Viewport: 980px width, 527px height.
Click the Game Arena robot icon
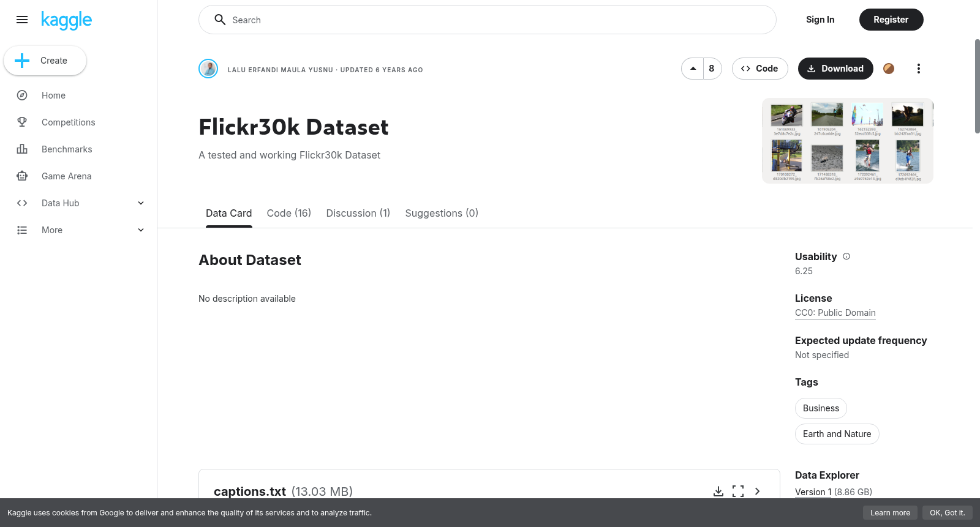22,176
